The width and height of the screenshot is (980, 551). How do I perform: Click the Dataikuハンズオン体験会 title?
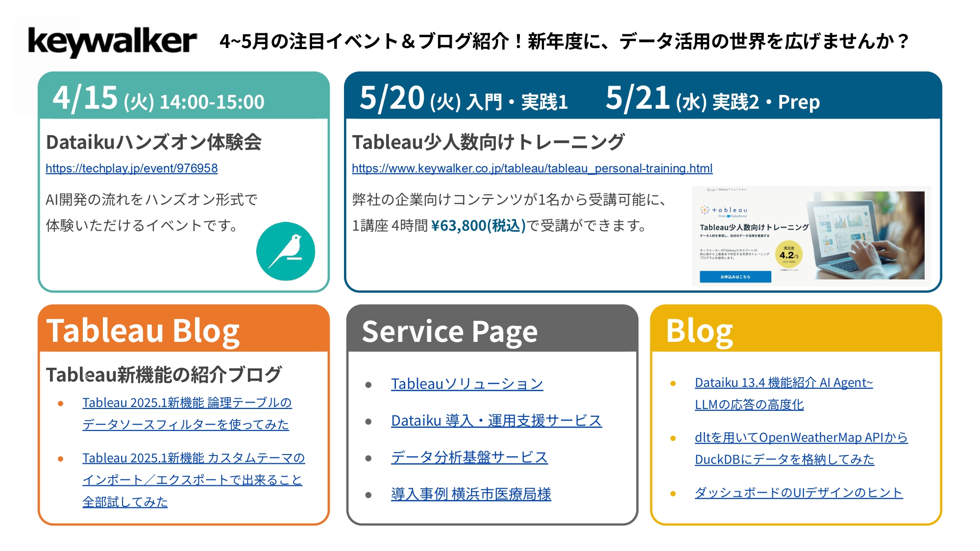pos(153,142)
